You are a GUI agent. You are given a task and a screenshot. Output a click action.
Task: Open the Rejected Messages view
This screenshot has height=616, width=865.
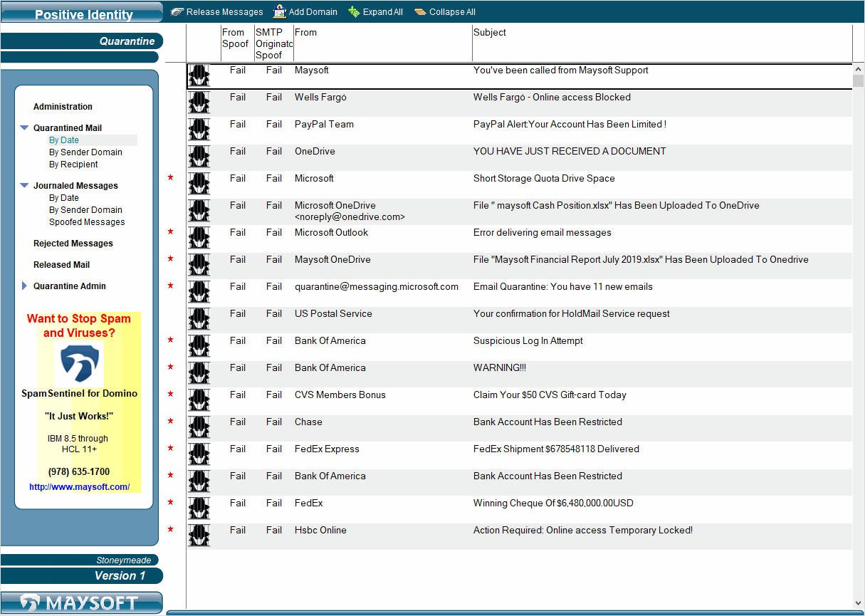click(73, 244)
